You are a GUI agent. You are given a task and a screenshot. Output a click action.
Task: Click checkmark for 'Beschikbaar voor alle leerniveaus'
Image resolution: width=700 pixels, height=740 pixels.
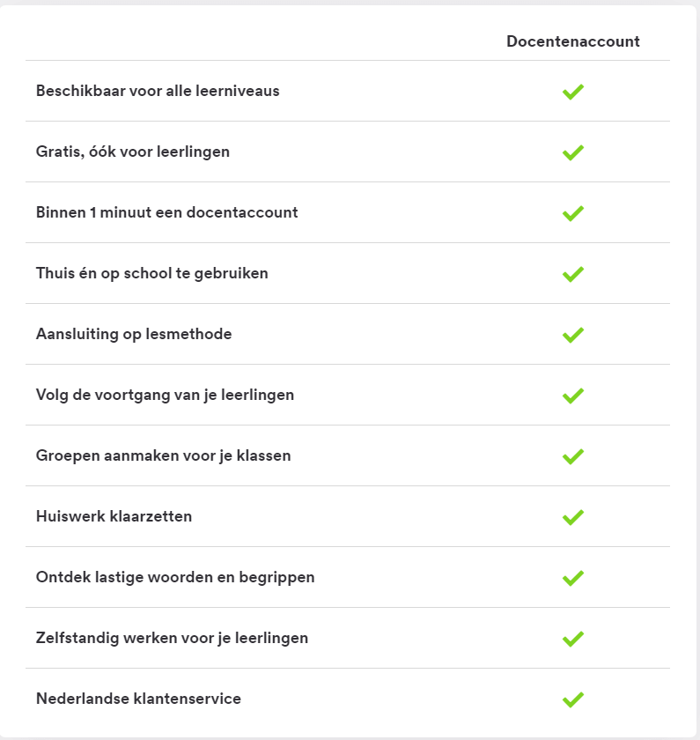(x=573, y=92)
